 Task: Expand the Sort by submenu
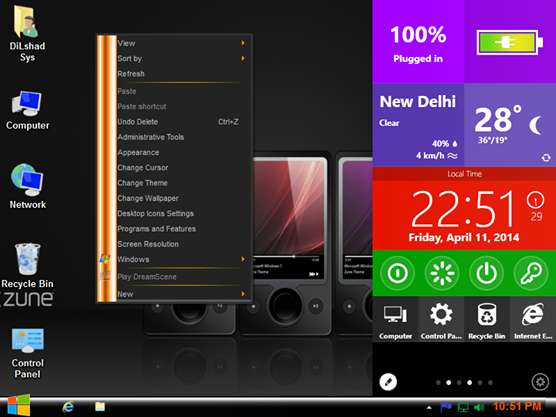(x=181, y=59)
